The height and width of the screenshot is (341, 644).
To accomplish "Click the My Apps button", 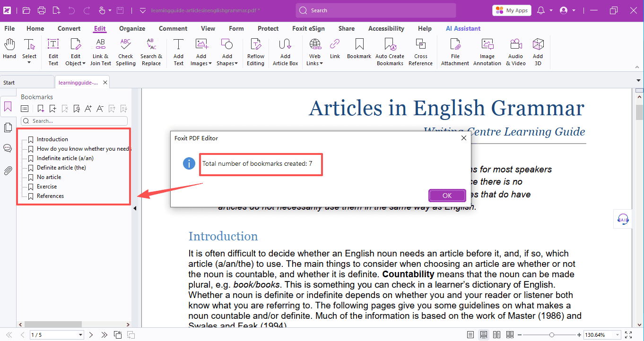I will [512, 10].
